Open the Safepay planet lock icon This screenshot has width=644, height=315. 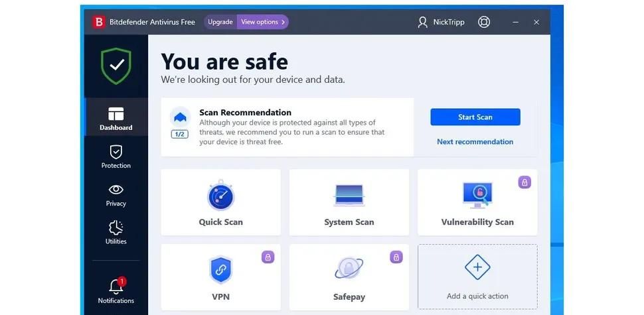[349, 269]
